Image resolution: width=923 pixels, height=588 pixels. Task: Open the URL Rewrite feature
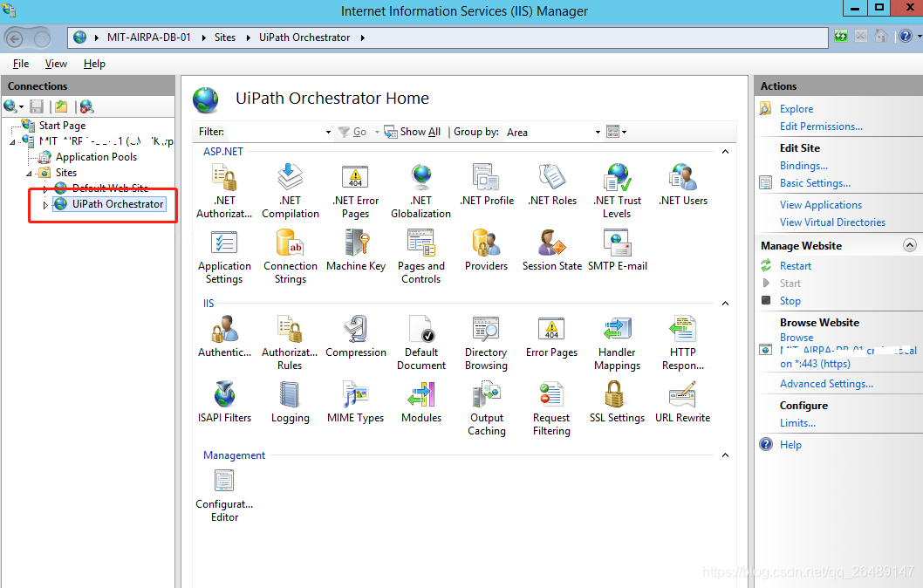coord(683,402)
